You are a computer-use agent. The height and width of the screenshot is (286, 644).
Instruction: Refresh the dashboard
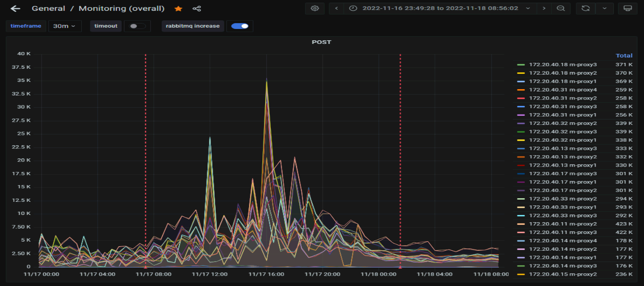point(586,9)
